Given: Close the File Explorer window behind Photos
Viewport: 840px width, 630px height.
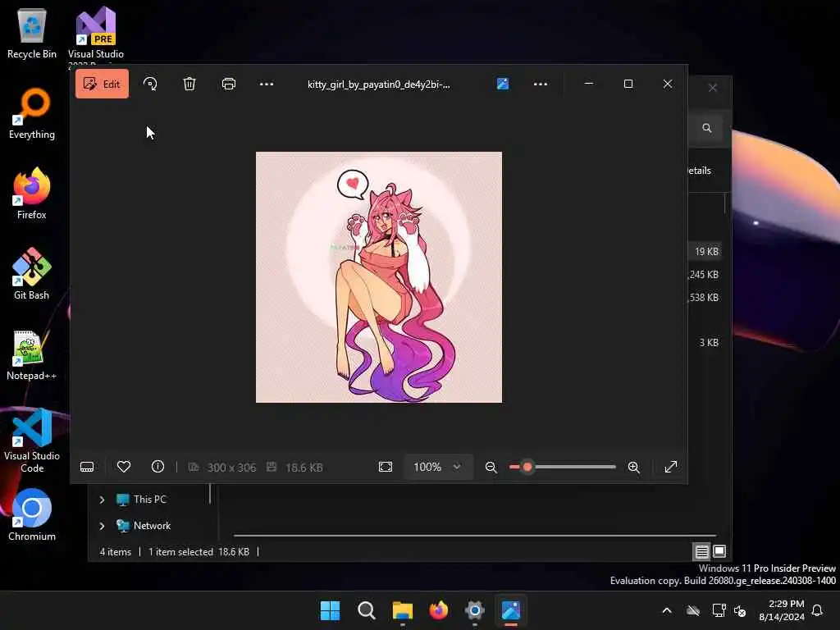Looking at the screenshot, I should click(x=713, y=87).
